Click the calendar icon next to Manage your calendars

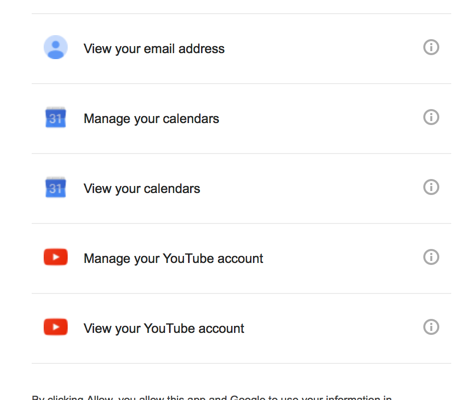(x=56, y=117)
